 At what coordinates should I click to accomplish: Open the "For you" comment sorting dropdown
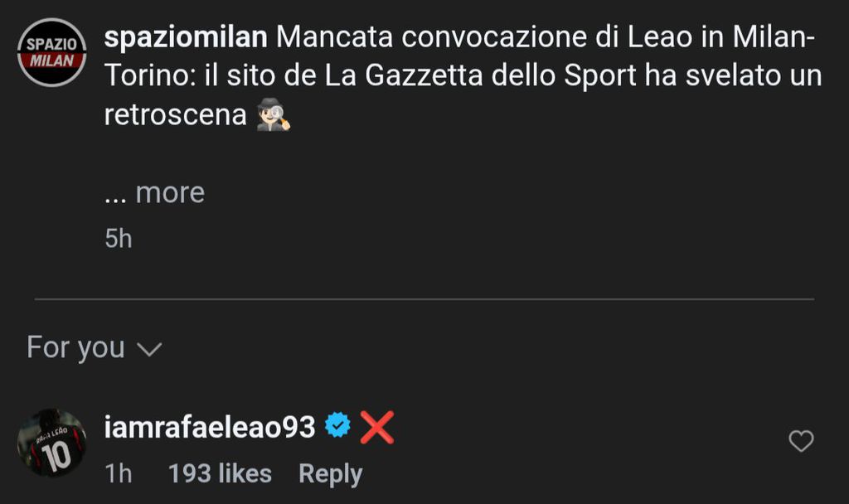click(92, 347)
